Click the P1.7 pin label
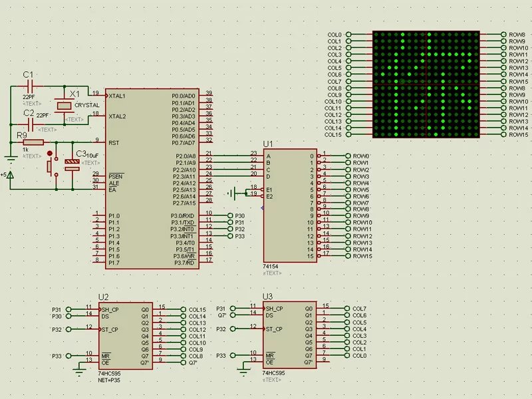The width and height of the screenshot is (532, 399). (x=114, y=263)
